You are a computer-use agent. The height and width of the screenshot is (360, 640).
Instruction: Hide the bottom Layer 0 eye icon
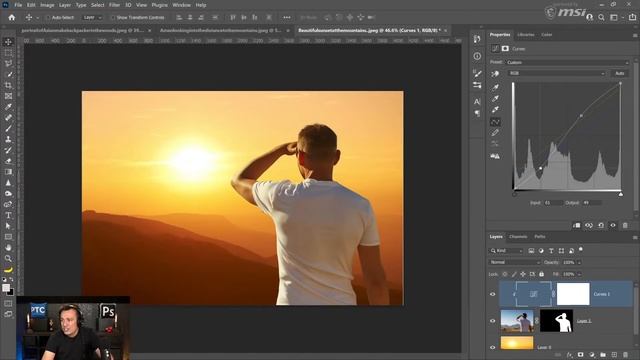click(493, 347)
